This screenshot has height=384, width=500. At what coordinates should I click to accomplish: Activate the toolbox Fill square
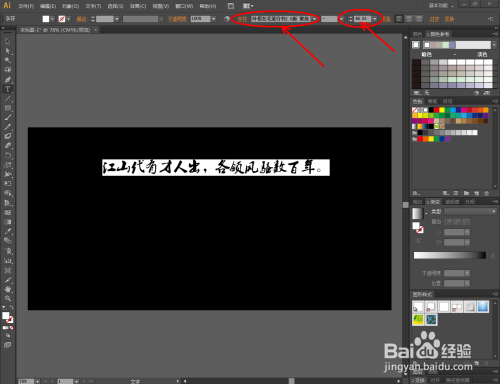tap(6, 315)
